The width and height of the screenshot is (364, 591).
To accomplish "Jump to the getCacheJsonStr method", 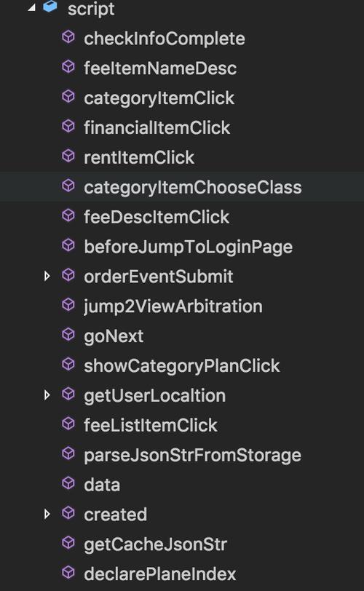I will [155, 545].
